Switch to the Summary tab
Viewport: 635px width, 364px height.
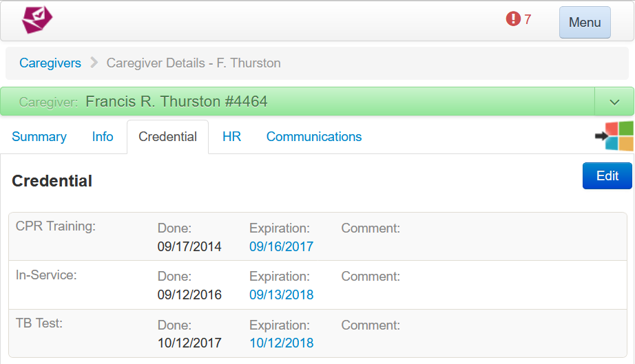pos(39,137)
